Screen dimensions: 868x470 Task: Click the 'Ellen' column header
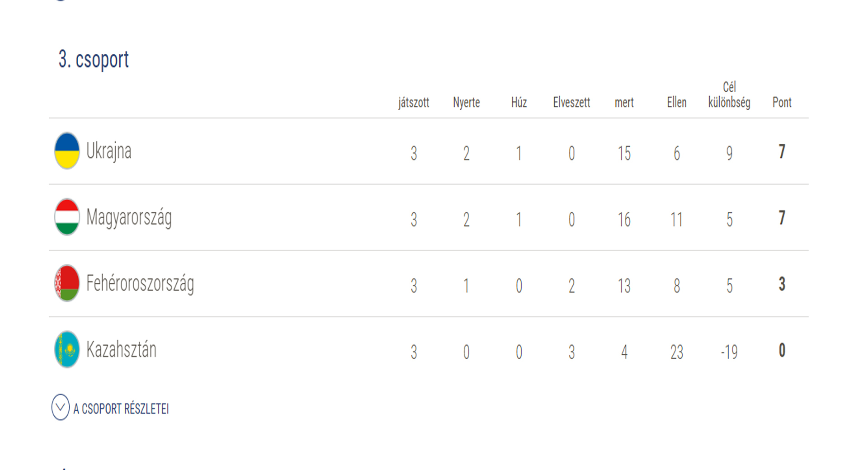click(676, 103)
